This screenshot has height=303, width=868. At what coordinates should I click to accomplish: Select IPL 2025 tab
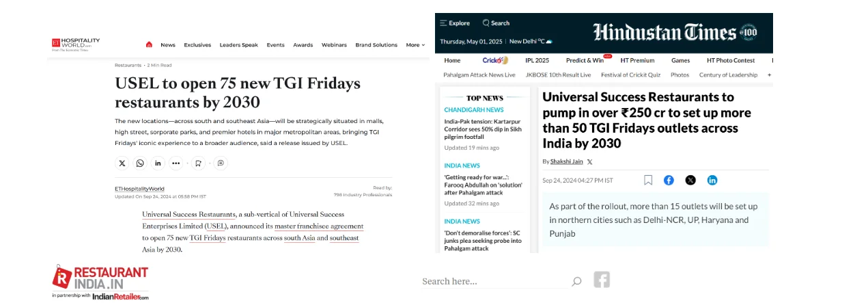pyautogui.click(x=537, y=60)
